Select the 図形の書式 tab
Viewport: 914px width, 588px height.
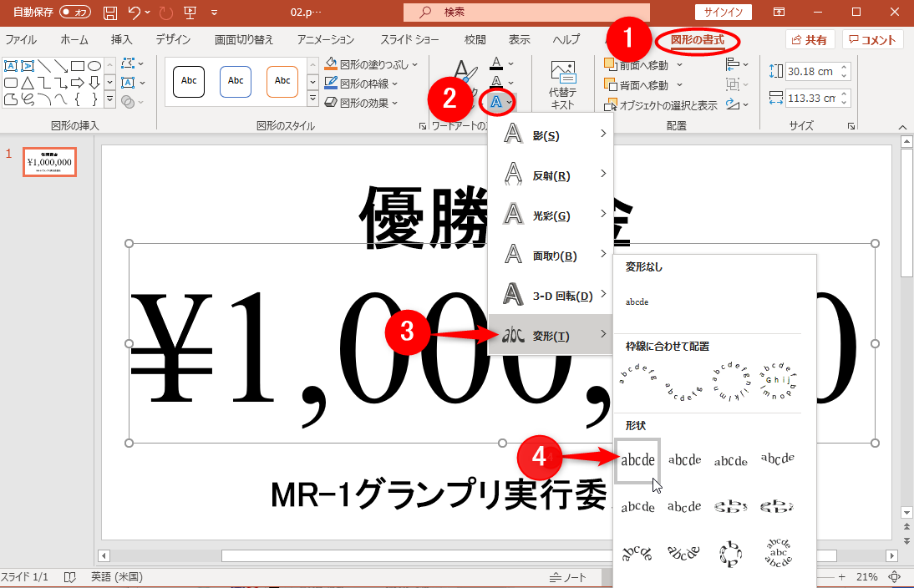pos(697,40)
